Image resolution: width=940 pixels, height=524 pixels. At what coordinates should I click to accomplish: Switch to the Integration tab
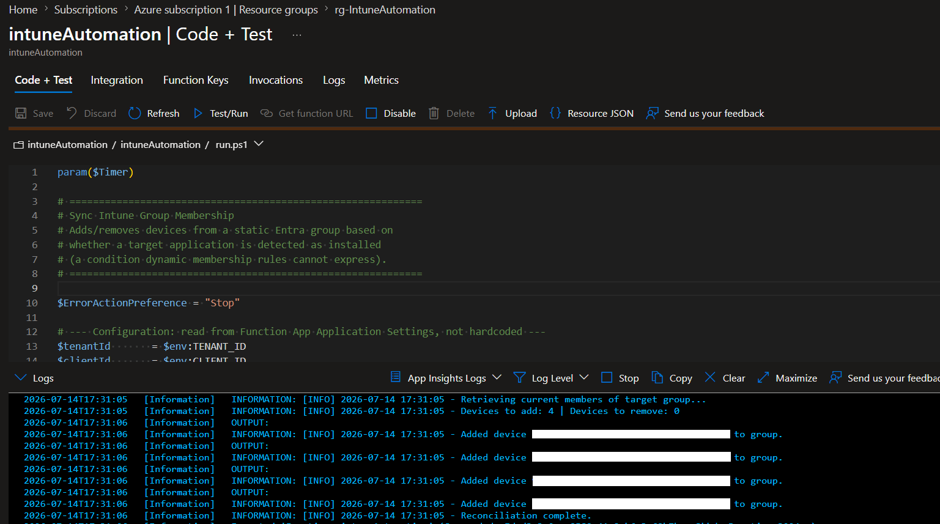[x=117, y=80]
